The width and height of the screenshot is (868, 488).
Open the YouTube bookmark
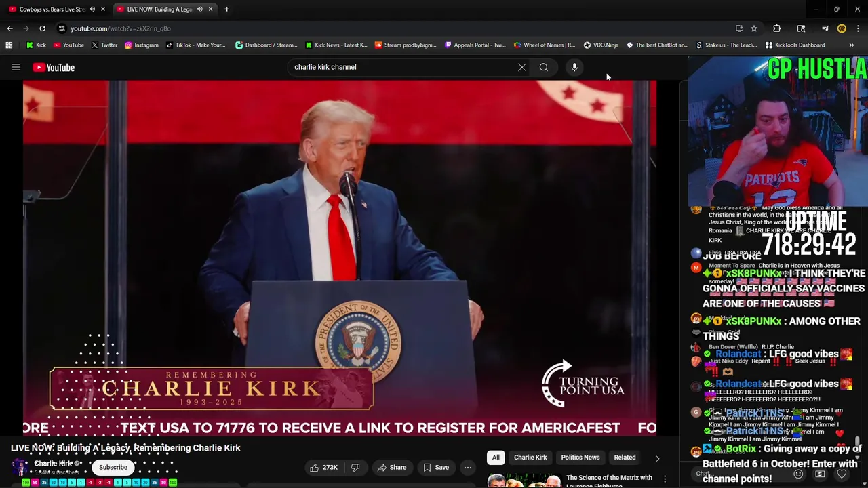pos(68,45)
